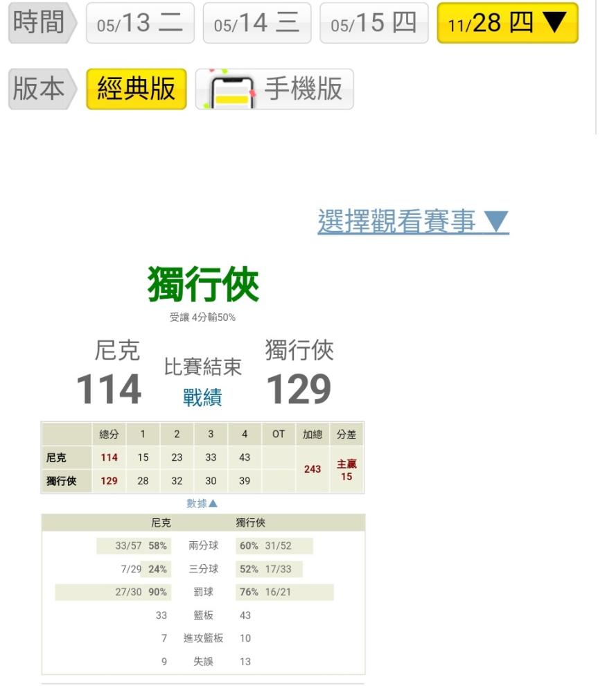
Task: Click the 獨行俠 score 129
Action: tap(299, 389)
